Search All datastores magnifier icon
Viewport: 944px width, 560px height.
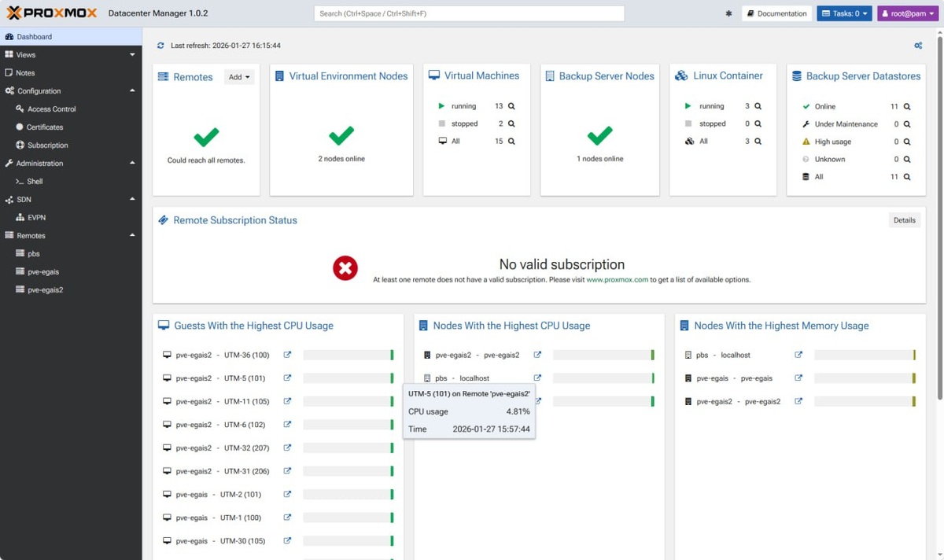(907, 177)
